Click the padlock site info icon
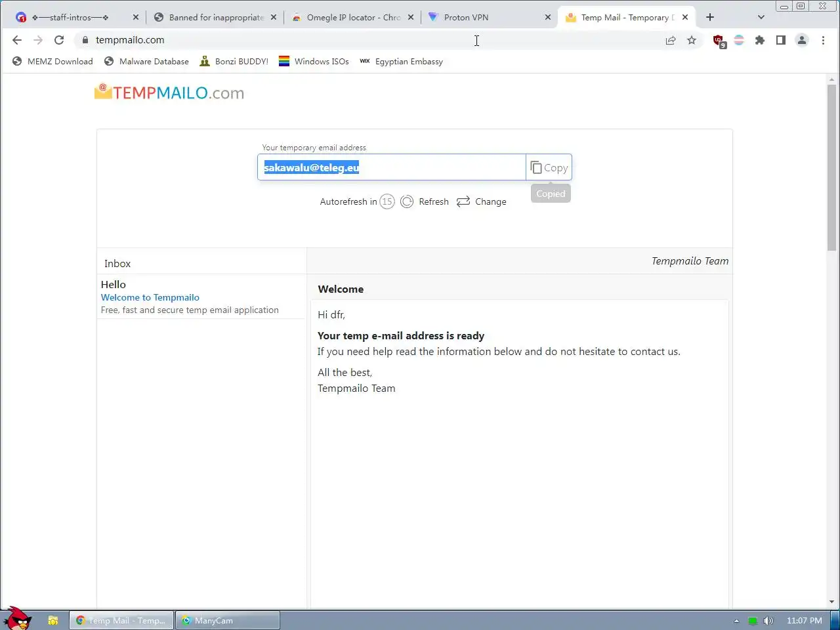The width and height of the screenshot is (840, 630). (x=85, y=40)
